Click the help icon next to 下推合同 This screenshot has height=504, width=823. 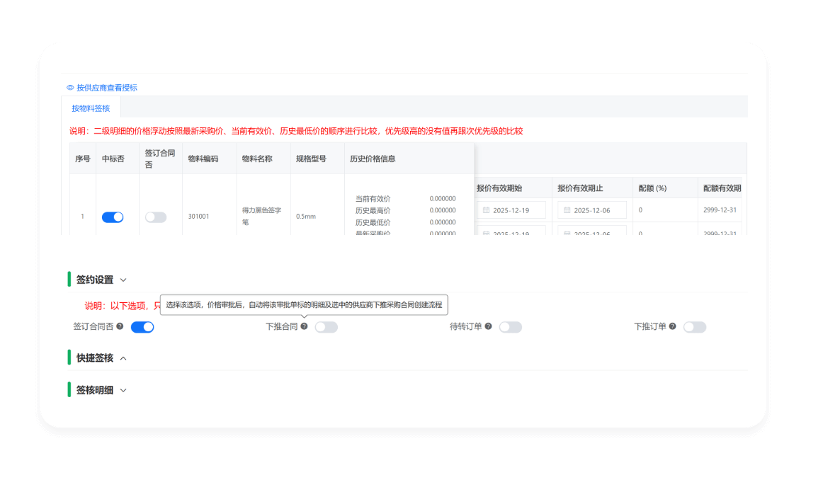coord(303,326)
